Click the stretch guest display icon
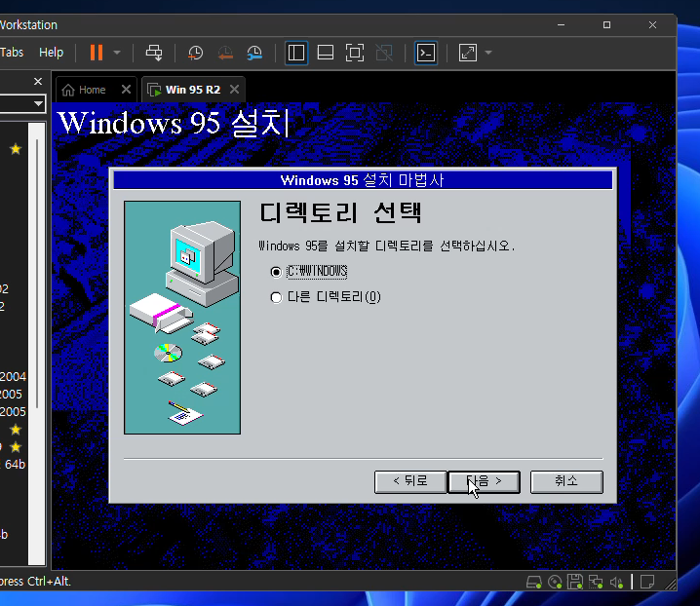 click(468, 53)
